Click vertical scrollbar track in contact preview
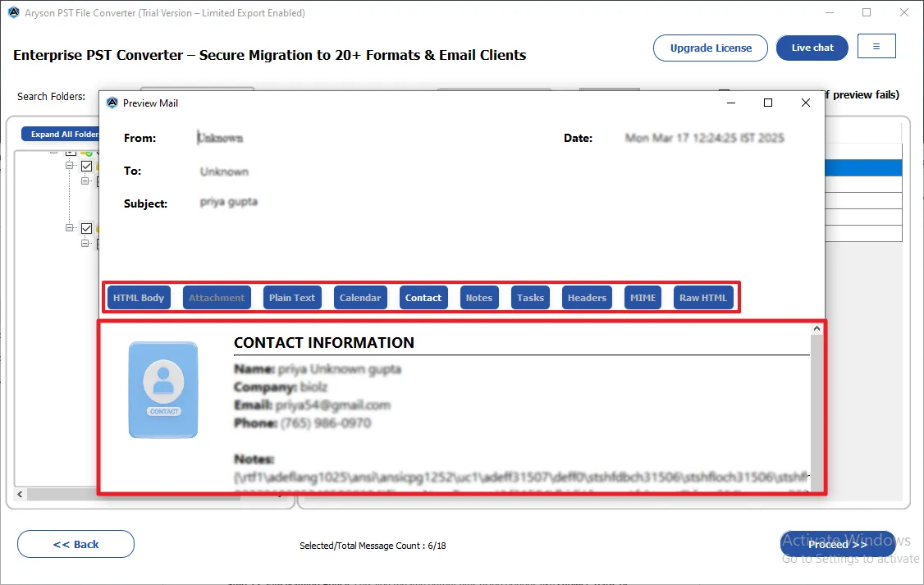924x585 pixels. coord(817,413)
